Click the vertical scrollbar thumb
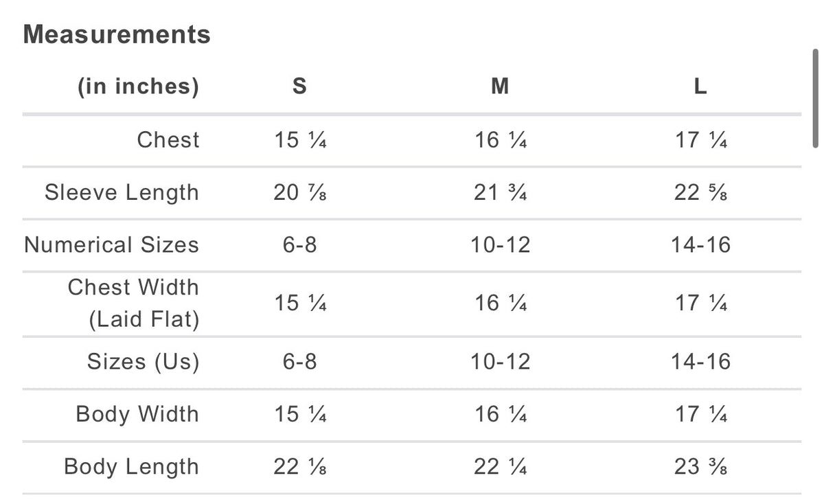The width and height of the screenshot is (824, 504). tap(816, 98)
